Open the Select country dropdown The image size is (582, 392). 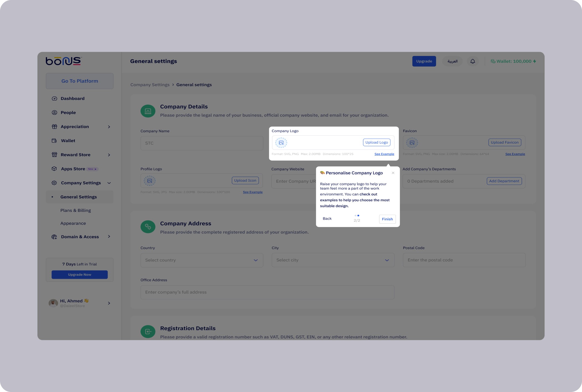tap(201, 260)
